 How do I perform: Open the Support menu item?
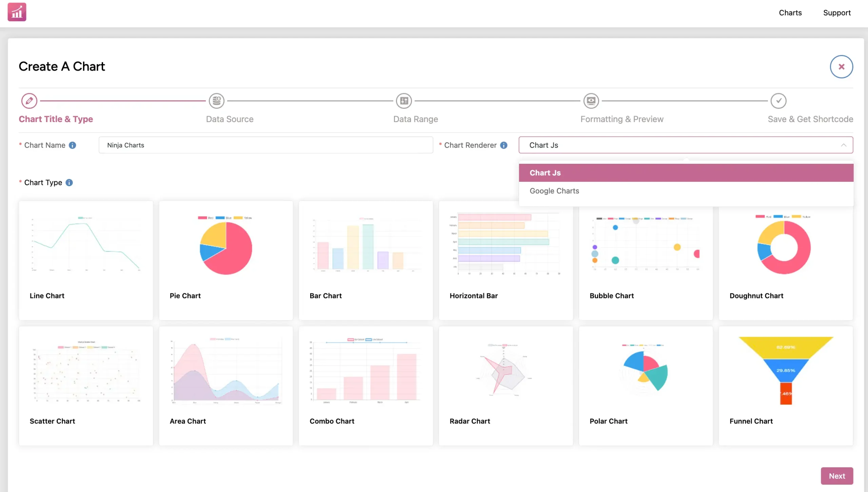click(x=837, y=13)
